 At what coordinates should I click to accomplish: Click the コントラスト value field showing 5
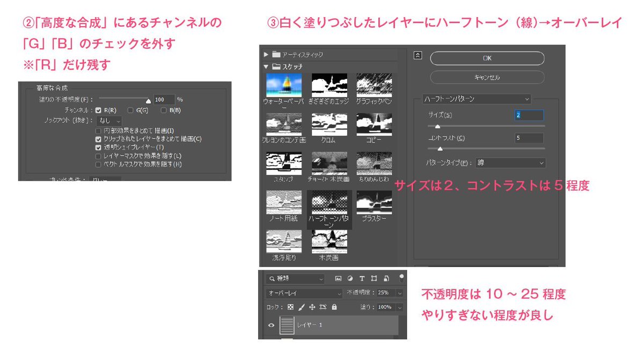[x=529, y=138]
